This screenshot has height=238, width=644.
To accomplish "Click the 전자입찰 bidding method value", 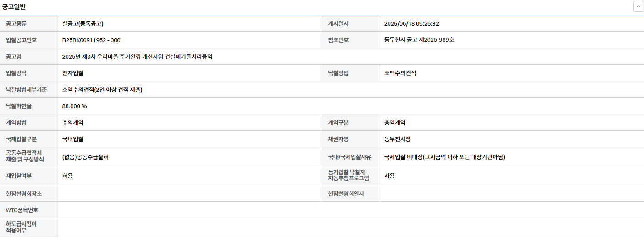I will (x=73, y=73).
